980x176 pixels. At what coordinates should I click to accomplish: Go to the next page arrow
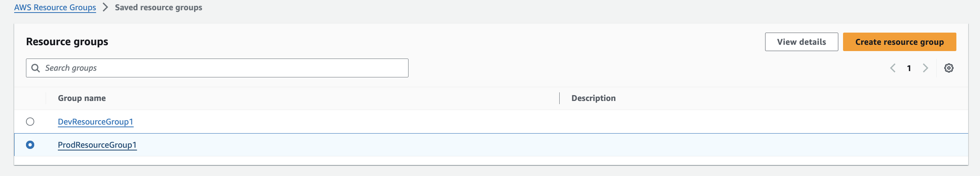click(x=926, y=68)
